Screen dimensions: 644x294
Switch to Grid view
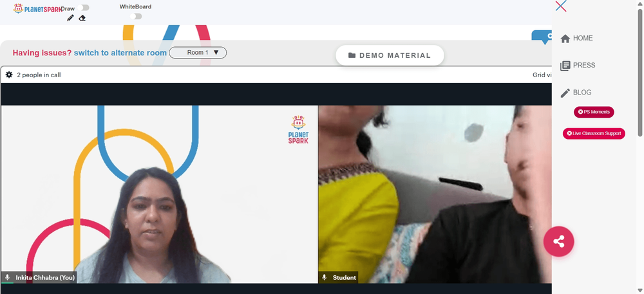coord(542,75)
